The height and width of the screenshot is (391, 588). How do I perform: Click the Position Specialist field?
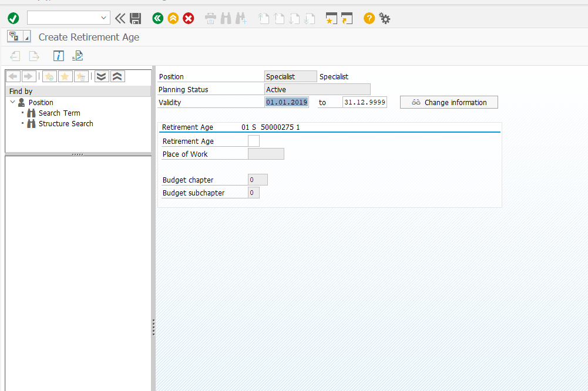tap(291, 76)
